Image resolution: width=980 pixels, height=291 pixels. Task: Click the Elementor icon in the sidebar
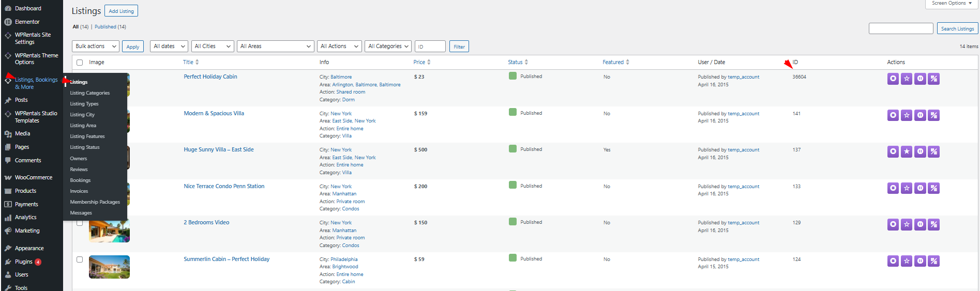[8, 22]
